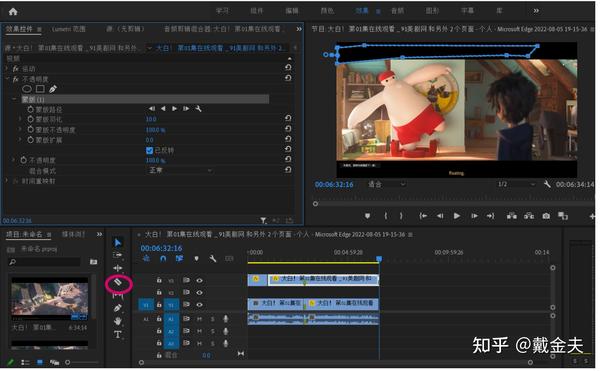Viewport: 600px width, 371px height.
Task: Step back one frame in the program monitor
Action: click(x=440, y=216)
